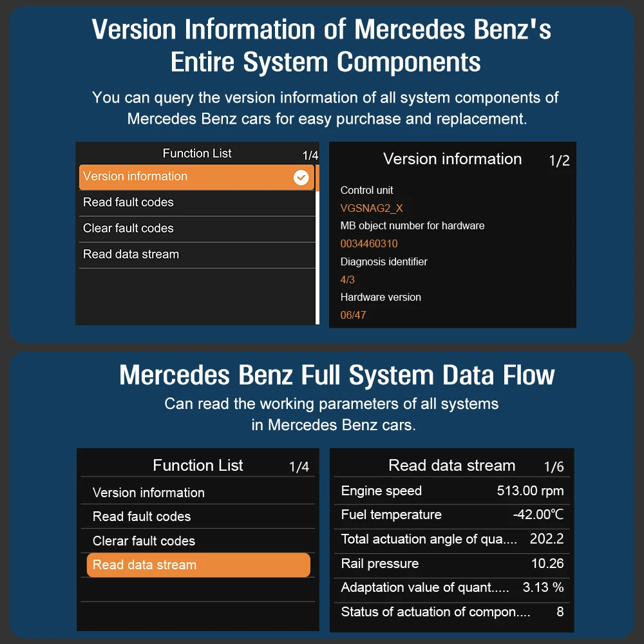Screen dimensions: 644x644
Task: Open Read data stream in top list
Action: 131,254
